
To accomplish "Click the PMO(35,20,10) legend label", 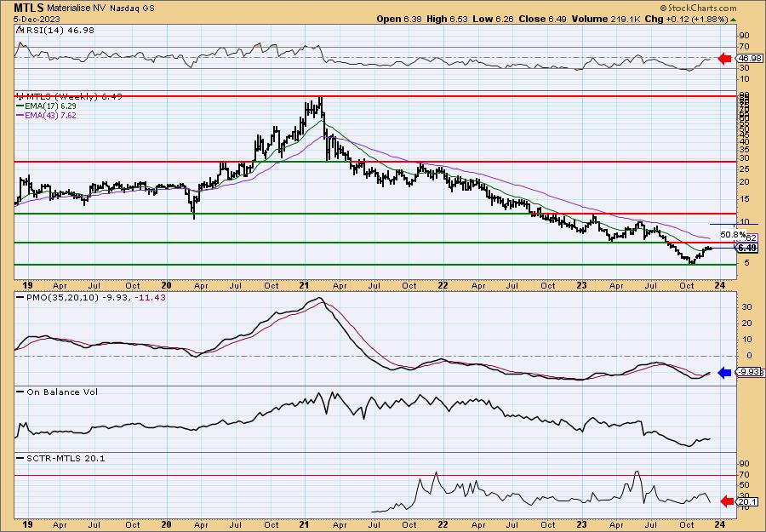I will pos(62,297).
